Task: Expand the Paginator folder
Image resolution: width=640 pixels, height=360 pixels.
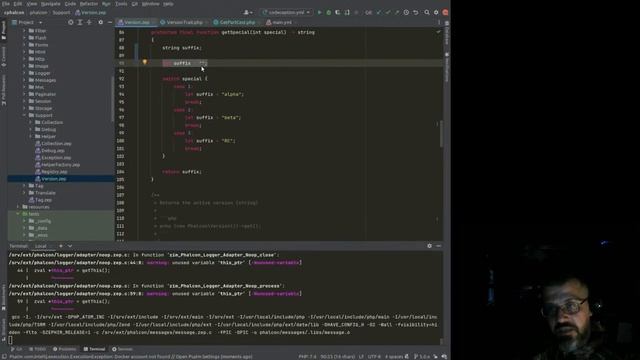Action: (24, 94)
